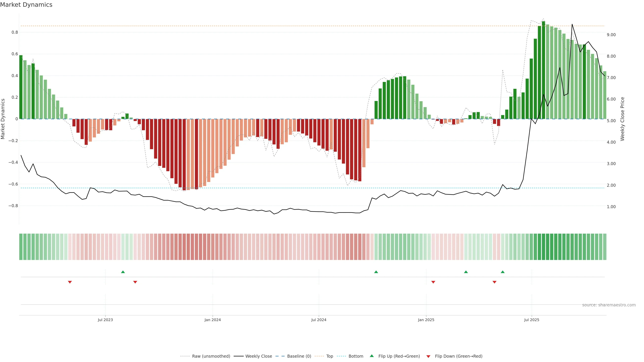The width and height of the screenshot is (644, 362).
Task: Click the Weekly Close Price axis title
Action: click(622, 119)
